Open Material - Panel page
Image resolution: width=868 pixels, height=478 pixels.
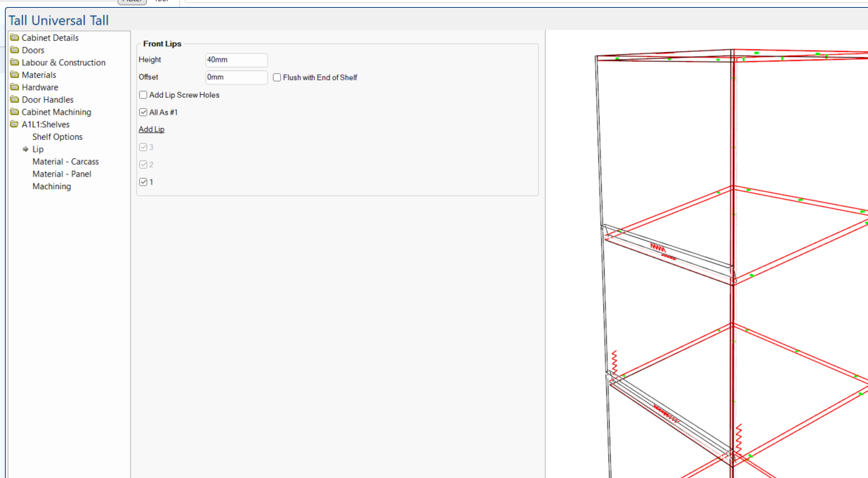[62, 174]
